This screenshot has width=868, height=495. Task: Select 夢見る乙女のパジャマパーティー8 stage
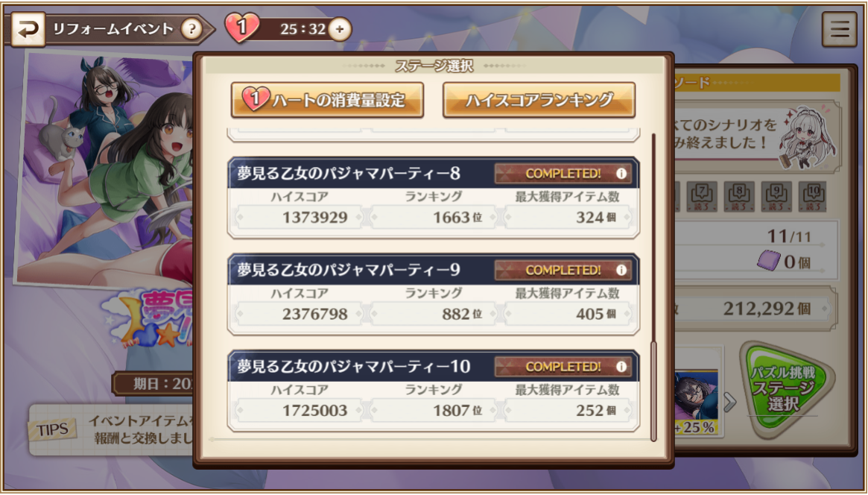pyautogui.click(x=434, y=198)
